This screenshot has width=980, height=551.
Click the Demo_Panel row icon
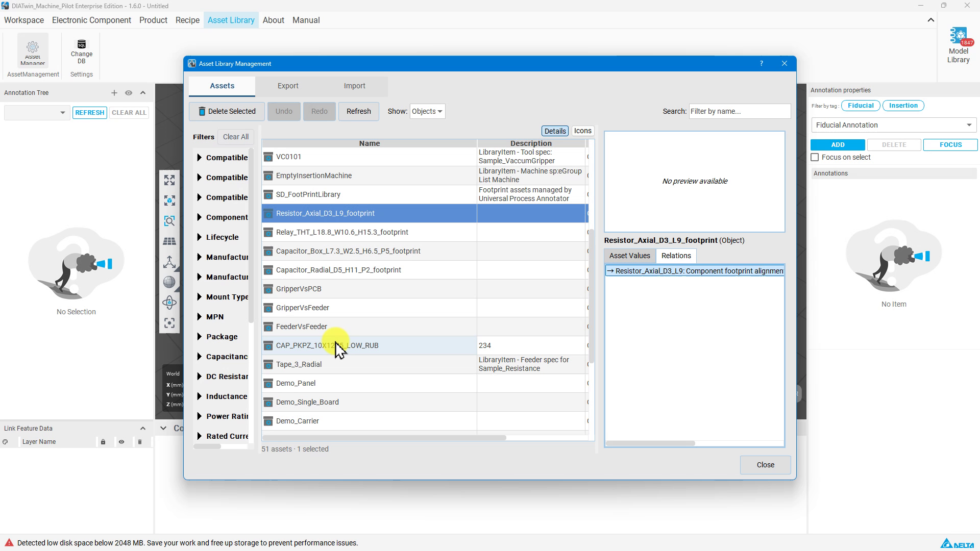point(268,383)
